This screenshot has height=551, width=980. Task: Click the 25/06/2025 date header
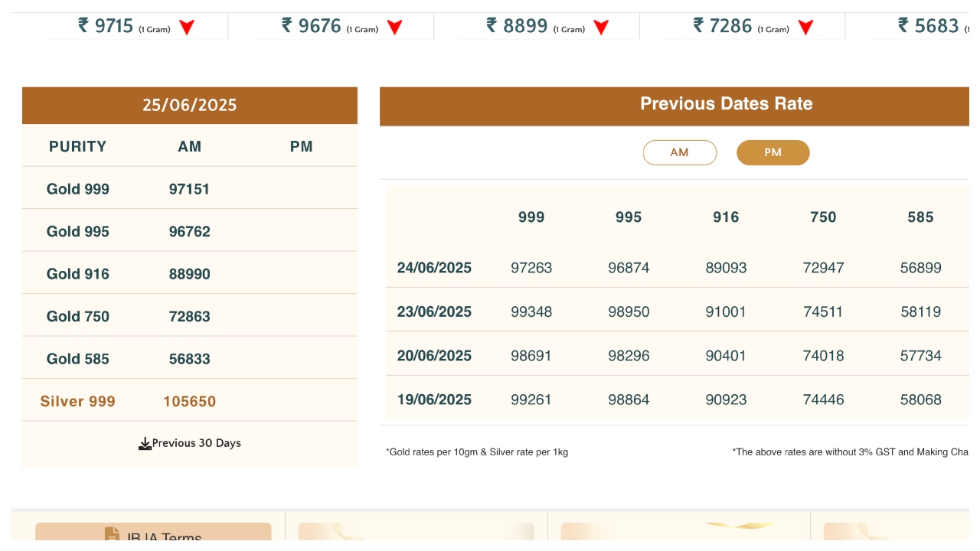(x=189, y=106)
